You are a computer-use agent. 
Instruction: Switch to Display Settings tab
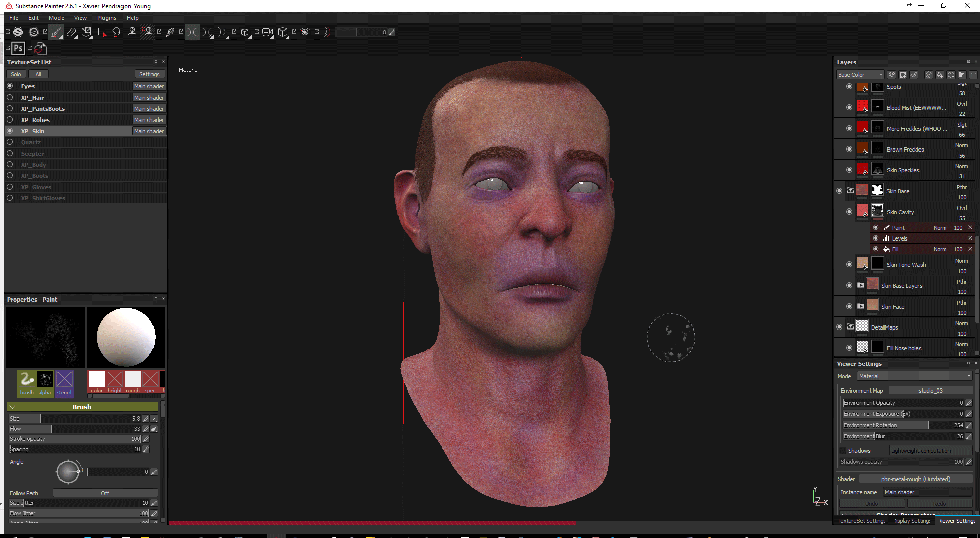tap(913, 521)
